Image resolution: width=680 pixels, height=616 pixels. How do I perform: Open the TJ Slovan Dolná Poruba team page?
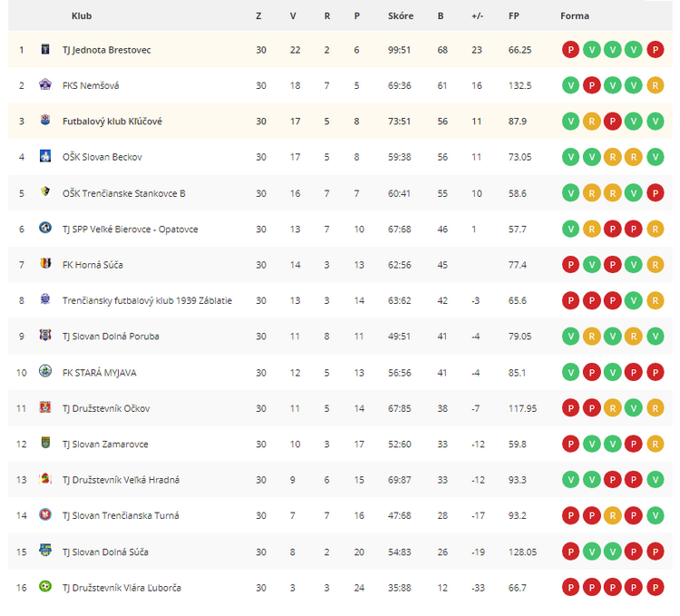pyautogui.click(x=111, y=337)
